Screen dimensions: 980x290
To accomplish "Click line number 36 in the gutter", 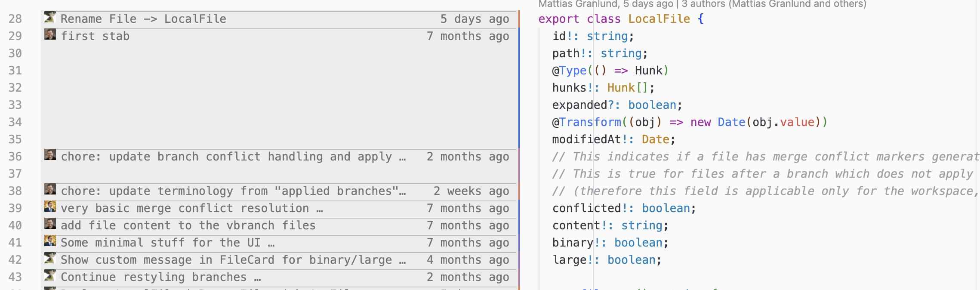I will [x=15, y=157].
